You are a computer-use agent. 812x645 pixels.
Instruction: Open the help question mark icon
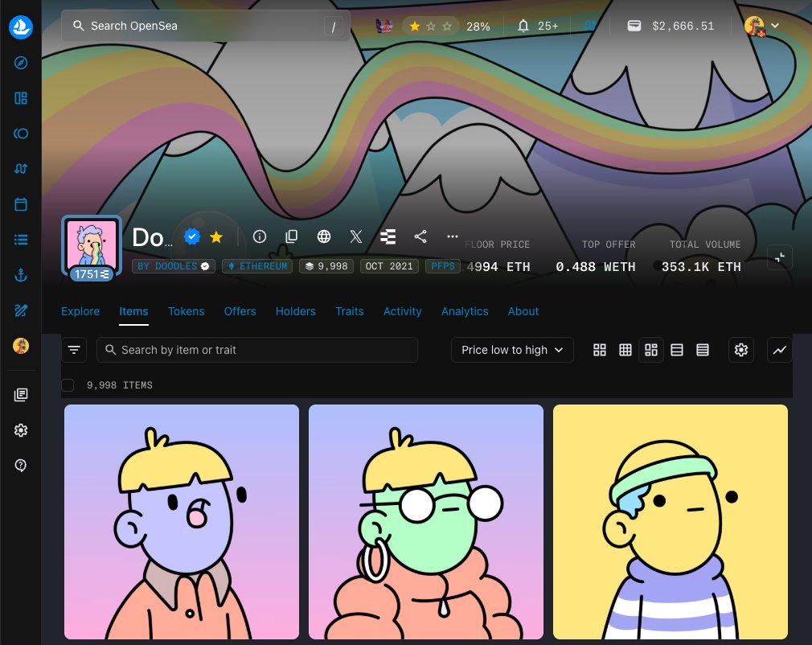(x=21, y=465)
